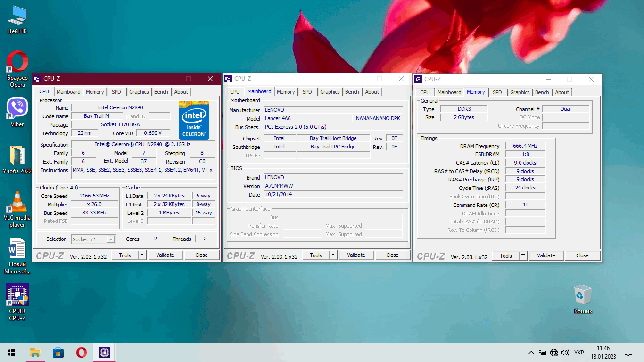Open the Windows Start menu
This screenshot has height=362, width=644.
pos(11,353)
